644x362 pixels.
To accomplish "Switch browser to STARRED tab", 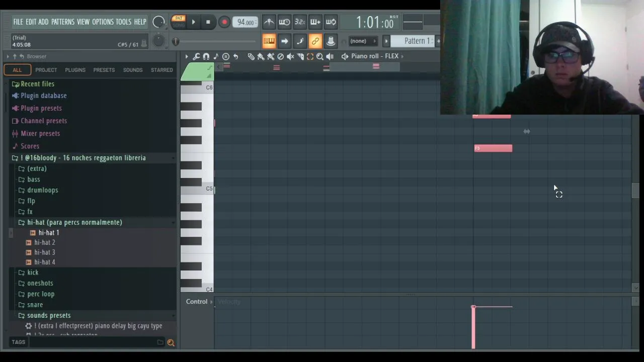I will pos(162,70).
